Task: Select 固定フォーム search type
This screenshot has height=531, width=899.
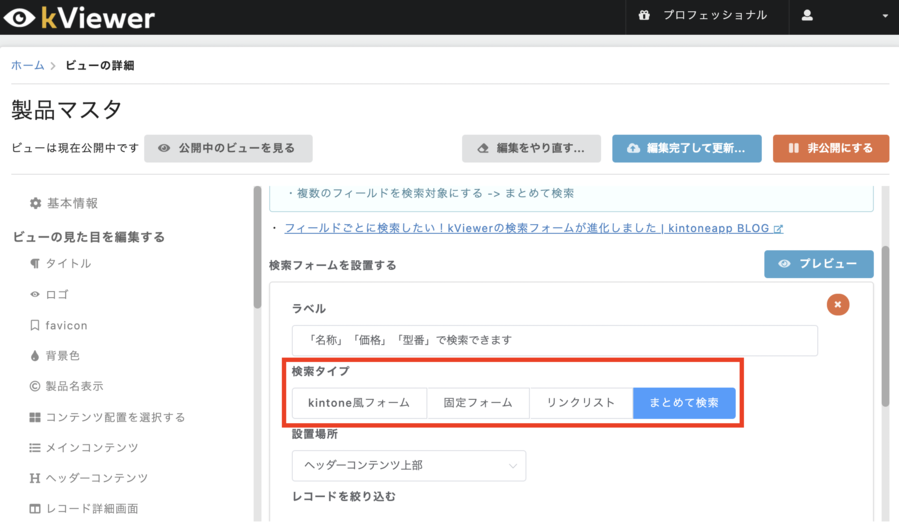Action: [x=478, y=403]
